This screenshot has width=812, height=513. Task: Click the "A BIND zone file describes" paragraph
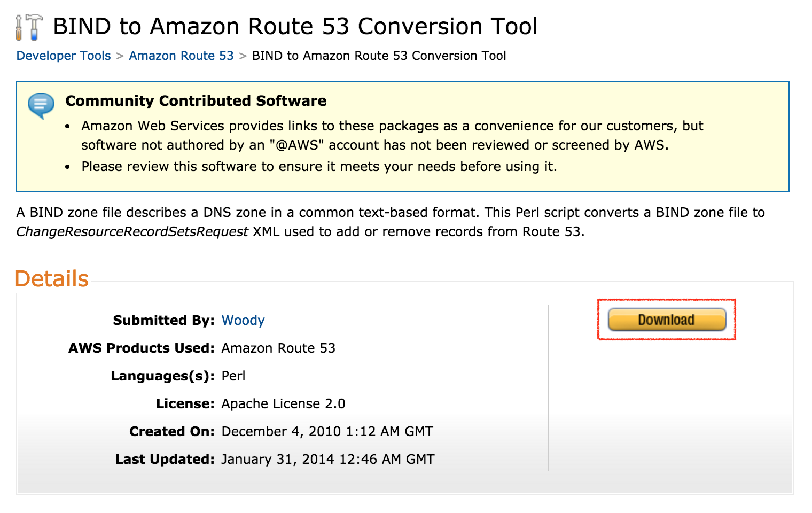[x=390, y=213]
